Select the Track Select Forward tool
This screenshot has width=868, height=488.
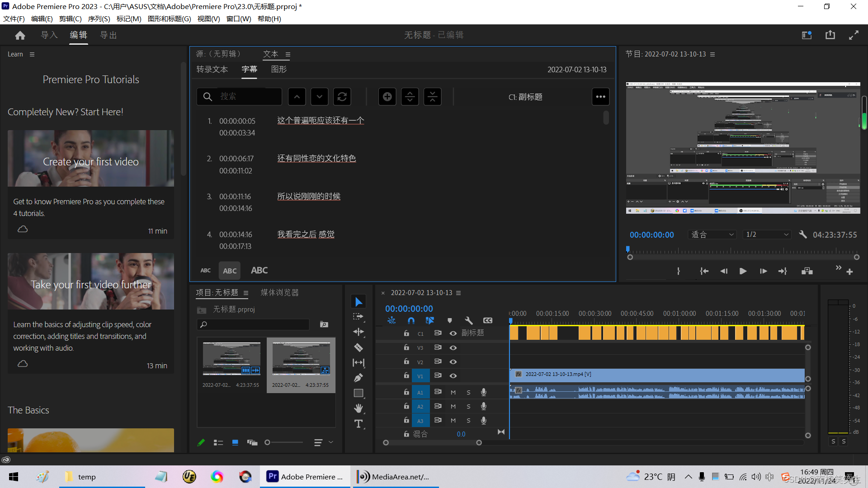tap(359, 317)
